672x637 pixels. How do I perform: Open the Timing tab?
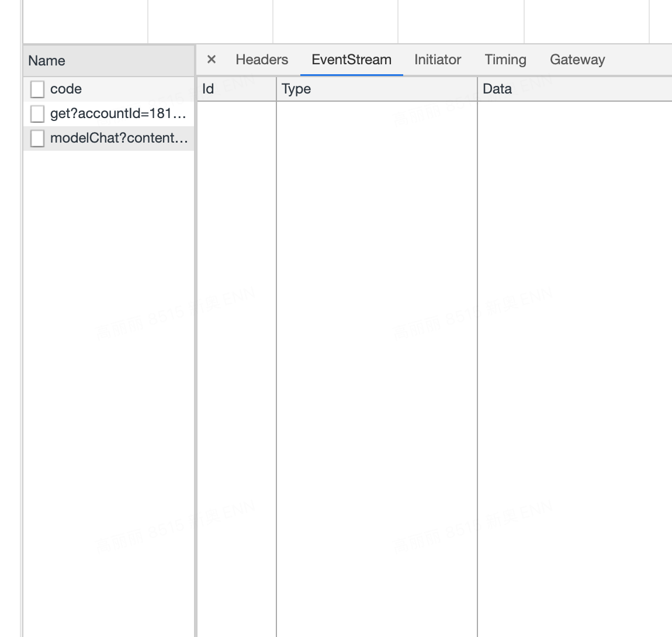point(505,60)
